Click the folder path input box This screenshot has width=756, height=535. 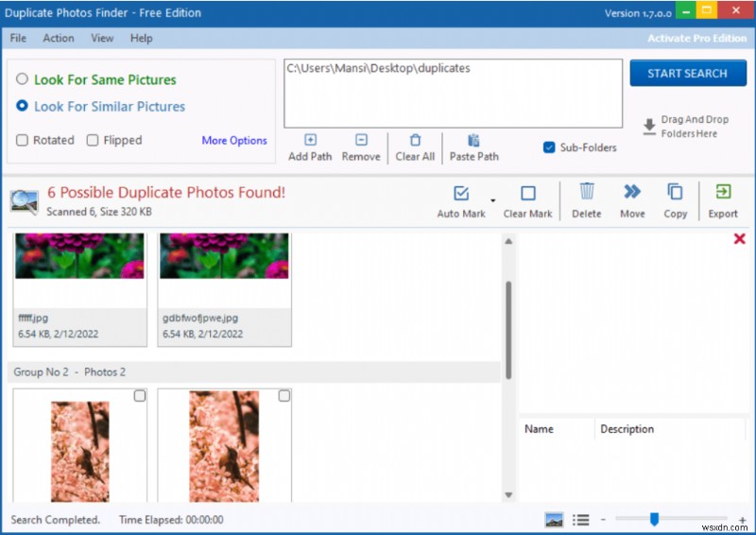[454, 94]
